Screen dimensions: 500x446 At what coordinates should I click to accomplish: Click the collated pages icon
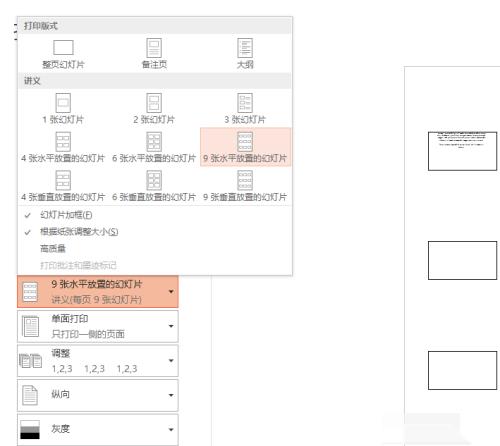(x=30, y=361)
